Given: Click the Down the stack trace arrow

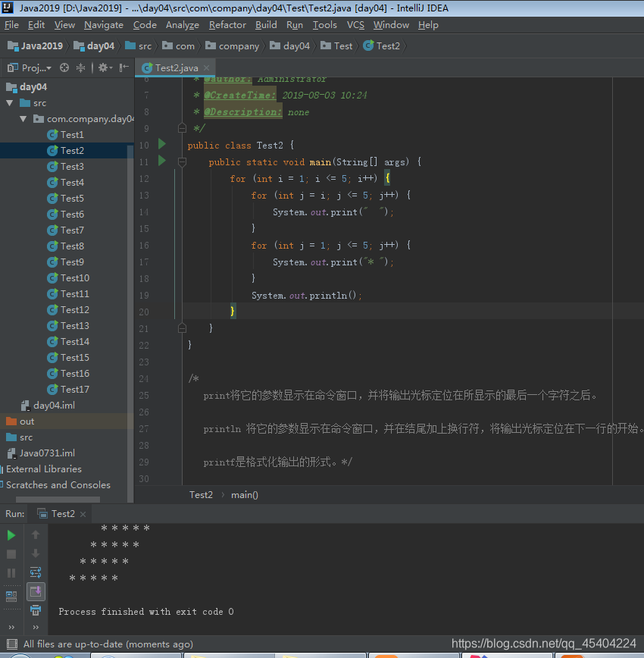Looking at the screenshot, I should point(36,554).
